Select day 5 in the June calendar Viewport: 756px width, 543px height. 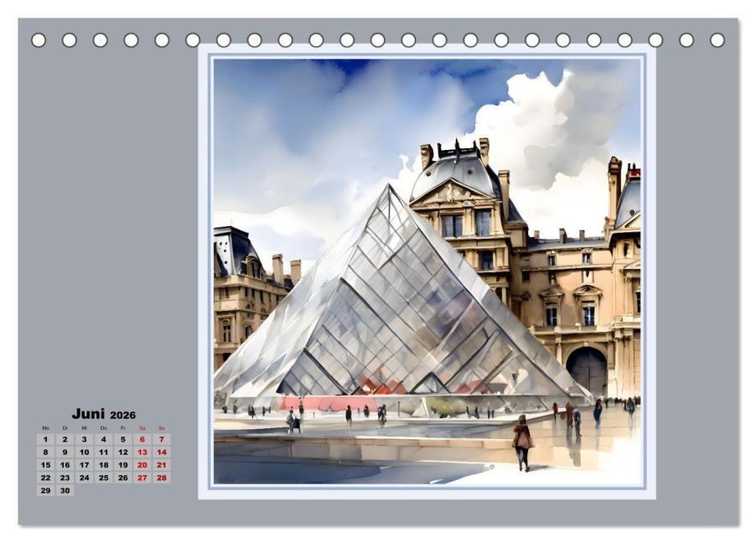point(123,439)
